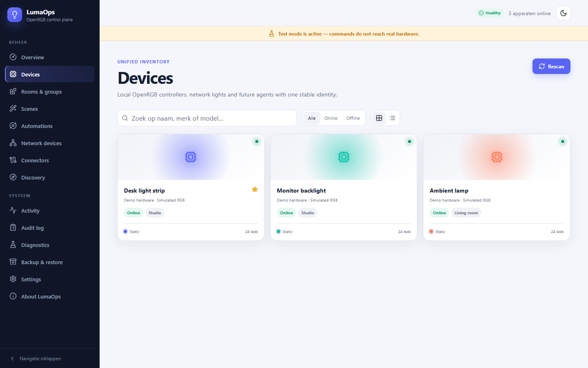
Task: Click the Studio tag on Desk light strip
Action: [x=155, y=213]
